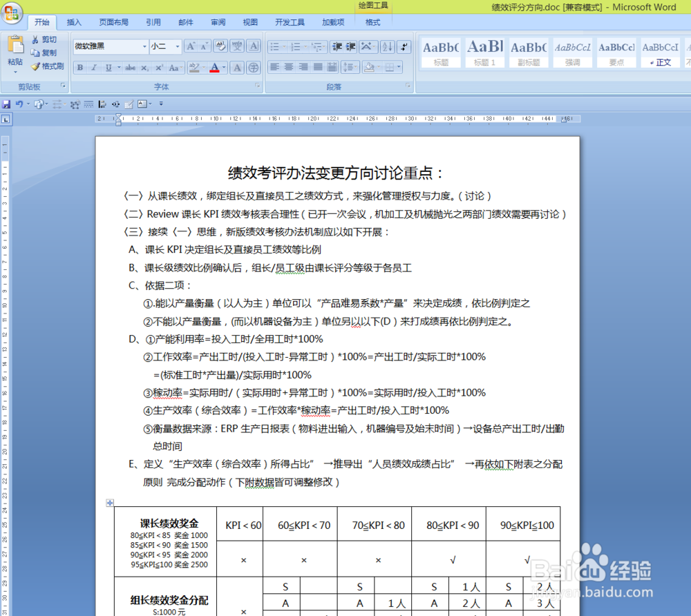Switch to the 引用 (References) tab
691x616 pixels.
click(153, 23)
